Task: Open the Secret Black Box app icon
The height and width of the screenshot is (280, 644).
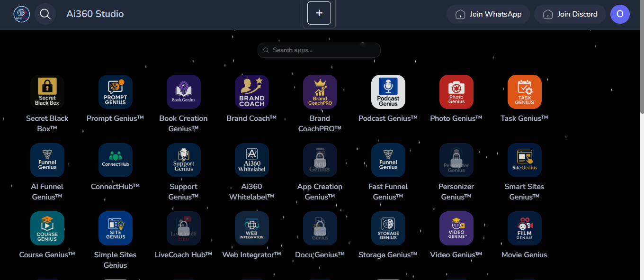Action: pos(47,92)
